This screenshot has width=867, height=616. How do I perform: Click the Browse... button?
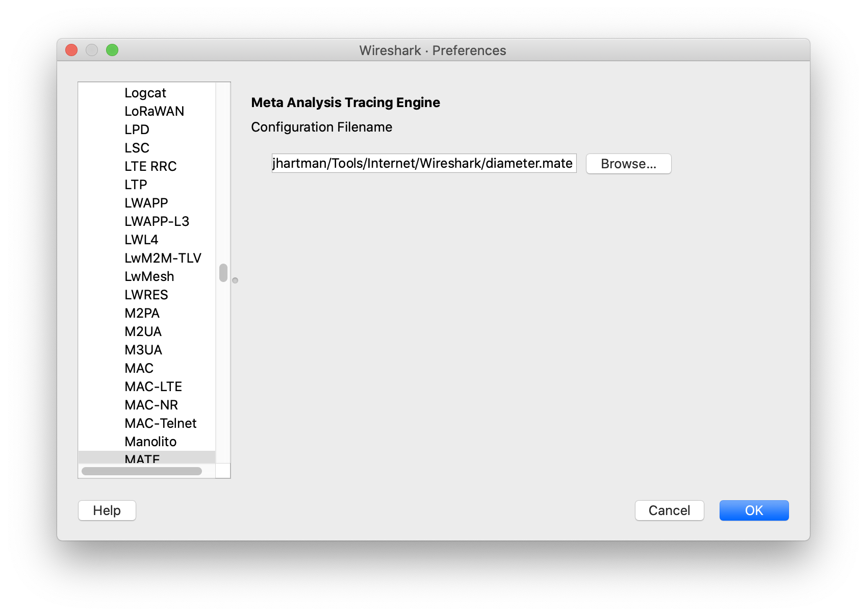tap(628, 164)
